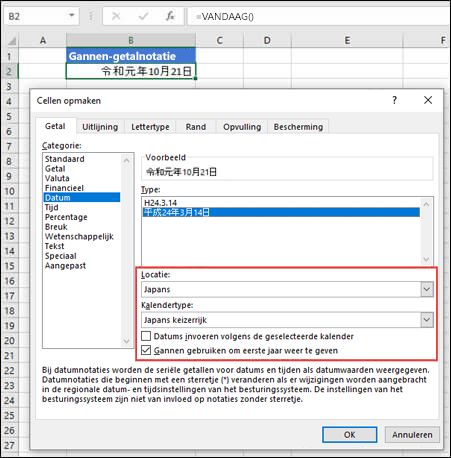Select row 1 header
451x458 pixels.
[9, 56]
